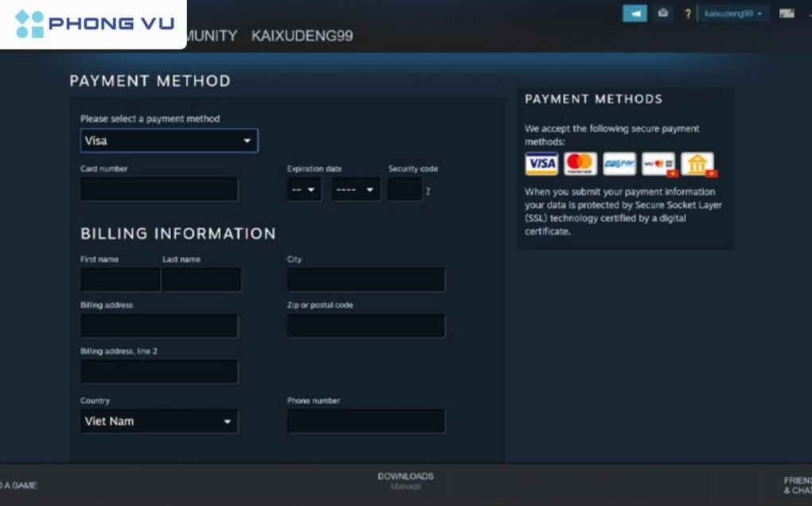The width and height of the screenshot is (812, 506).
Task: Open the inbox envelope icon
Action: pyautogui.click(x=662, y=14)
